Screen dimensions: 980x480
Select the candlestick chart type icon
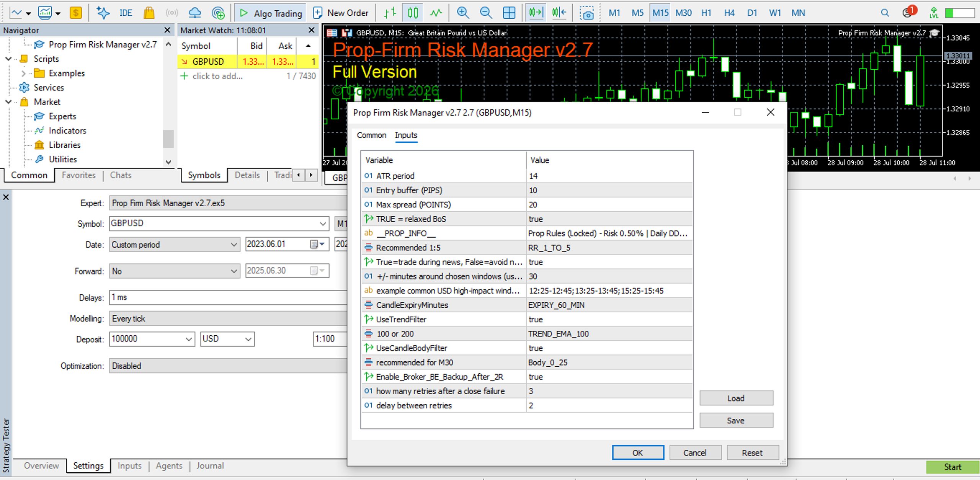413,13
